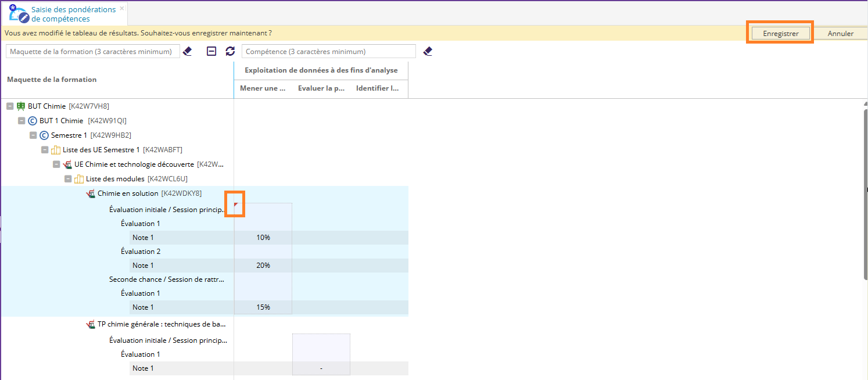Click the Annuler button
The image size is (868, 380).
point(840,34)
